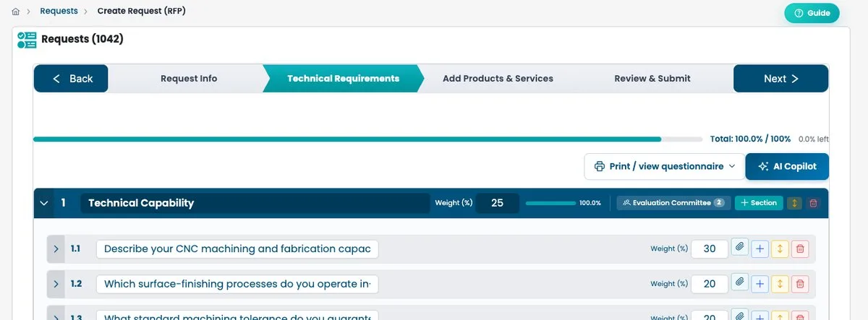
Task: Reorder the Technical Capability section
Action: (x=794, y=204)
